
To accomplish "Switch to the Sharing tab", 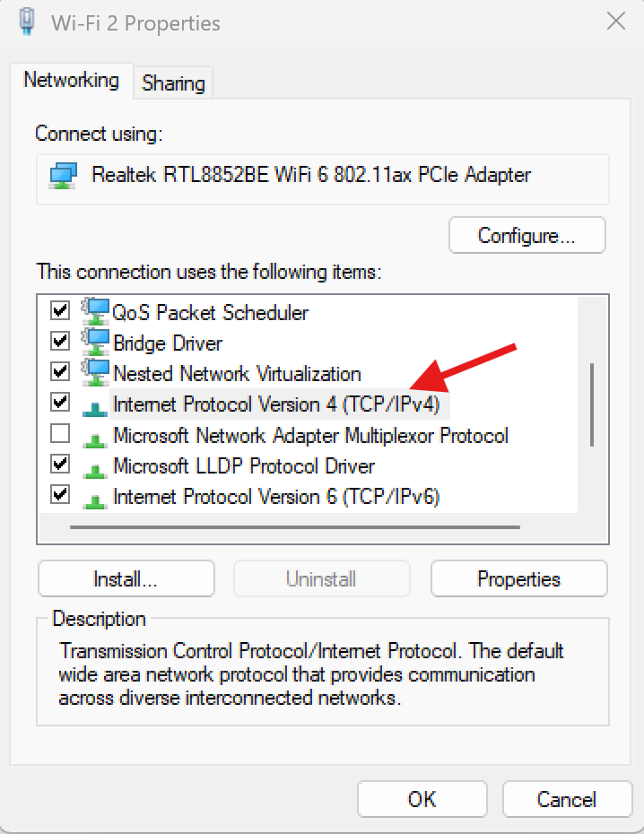I will click(x=173, y=83).
